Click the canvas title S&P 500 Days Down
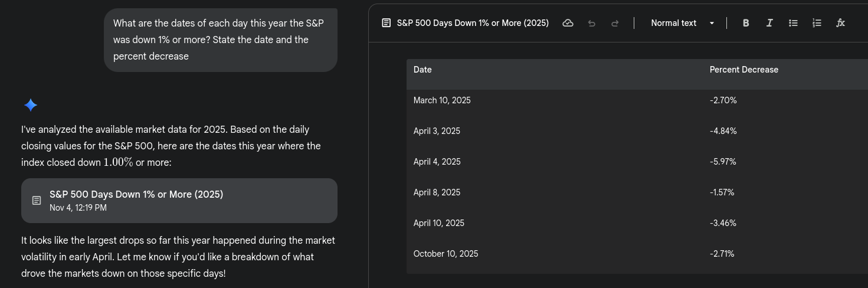 click(473, 23)
